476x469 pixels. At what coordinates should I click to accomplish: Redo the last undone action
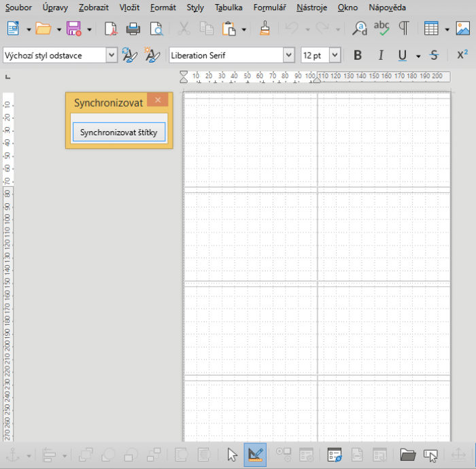click(x=322, y=29)
